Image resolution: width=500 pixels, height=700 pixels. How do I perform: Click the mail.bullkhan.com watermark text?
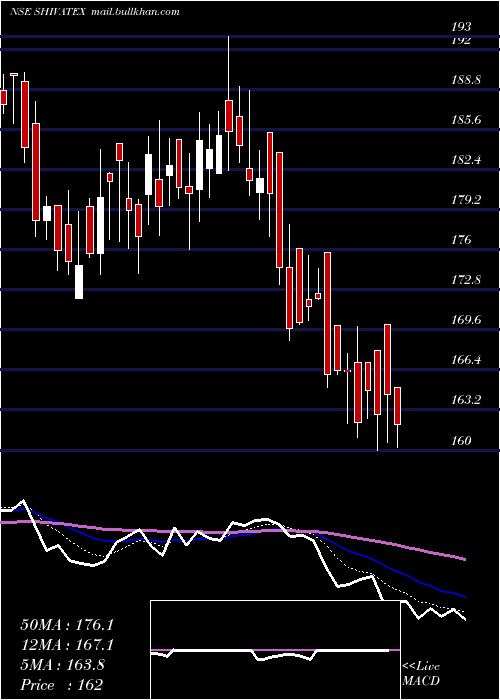click(x=135, y=12)
